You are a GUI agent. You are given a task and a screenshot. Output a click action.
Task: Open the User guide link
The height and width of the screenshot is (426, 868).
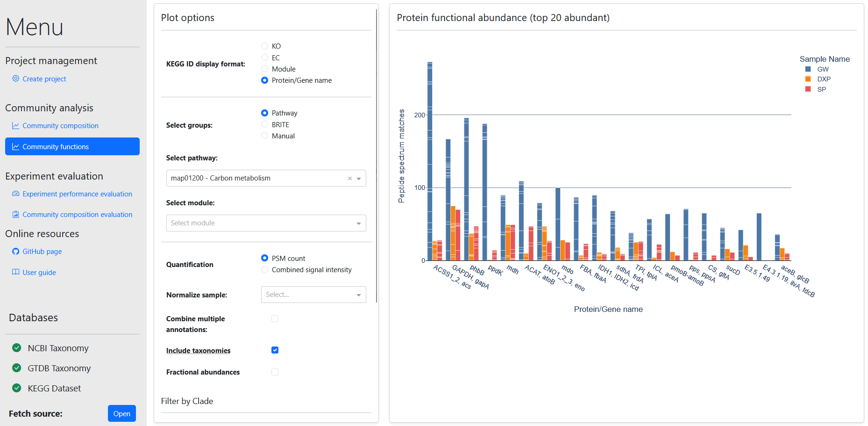click(39, 273)
